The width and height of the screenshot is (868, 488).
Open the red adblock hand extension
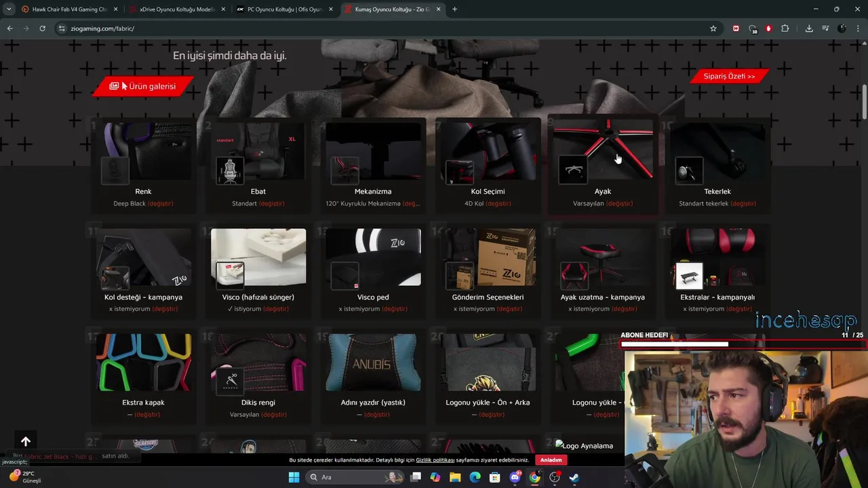[x=768, y=28]
